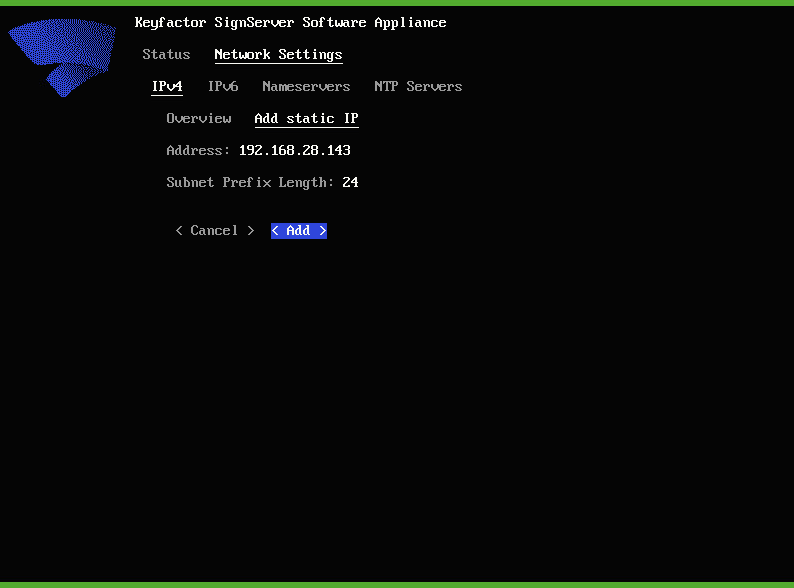Viewport: 794px width, 588px height.
Task: Confirm with the highlighted Add button
Action: click(299, 230)
